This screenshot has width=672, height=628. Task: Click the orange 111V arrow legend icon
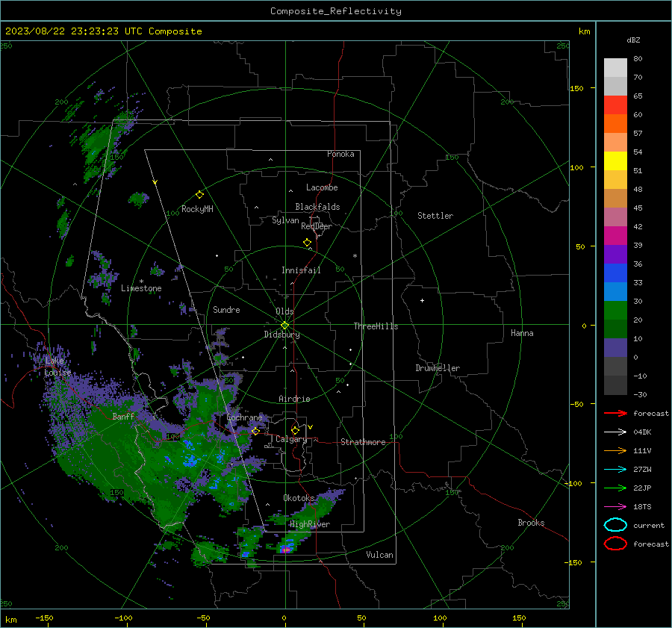coord(615,450)
